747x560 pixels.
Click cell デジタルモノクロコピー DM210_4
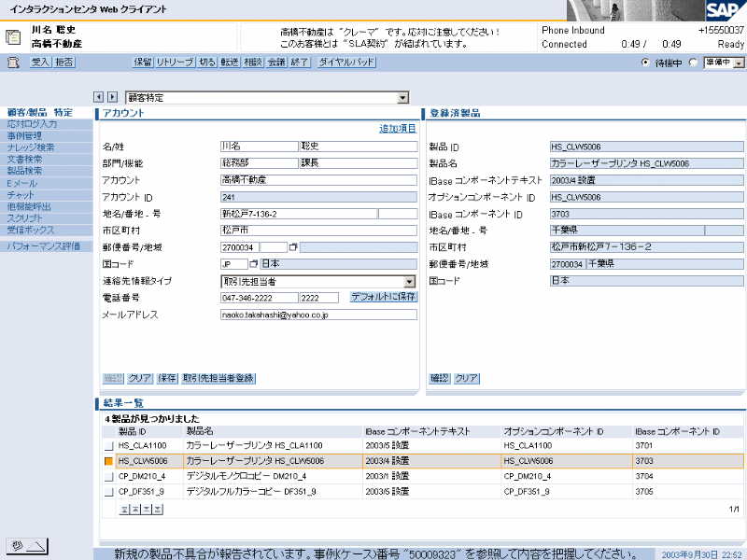(273, 476)
